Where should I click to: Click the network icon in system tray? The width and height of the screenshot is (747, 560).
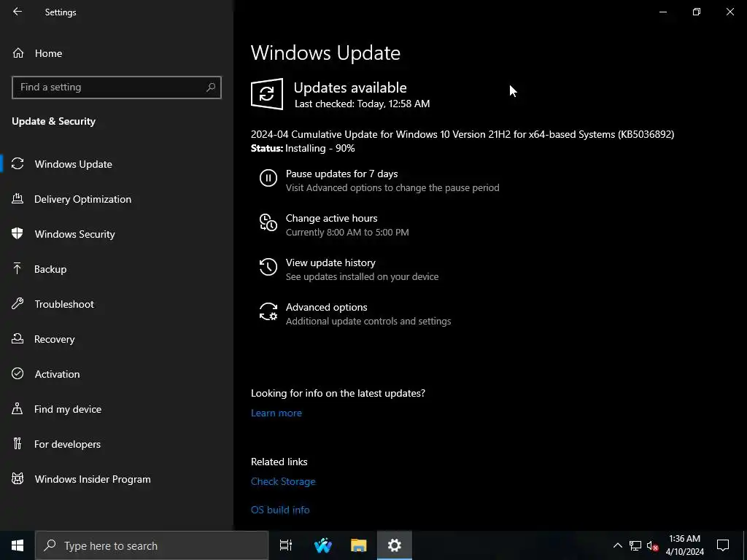click(x=635, y=545)
